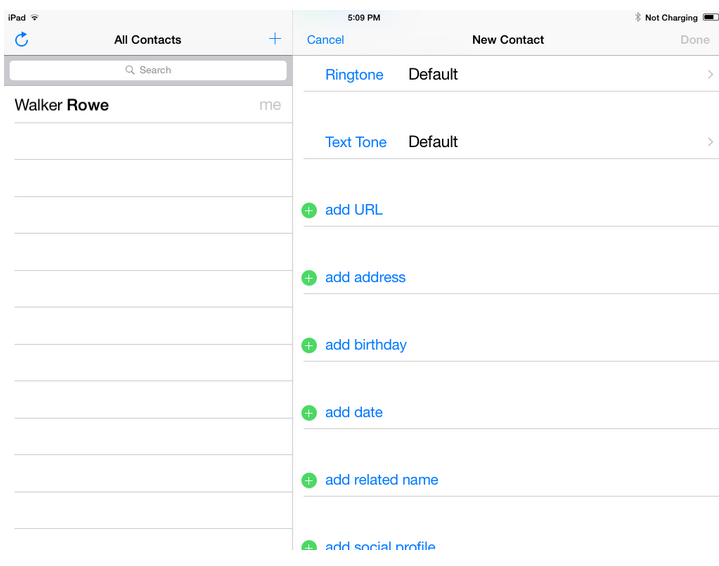Cancel the new contact
This screenshot has height=566, width=719.
click(326, 40)
